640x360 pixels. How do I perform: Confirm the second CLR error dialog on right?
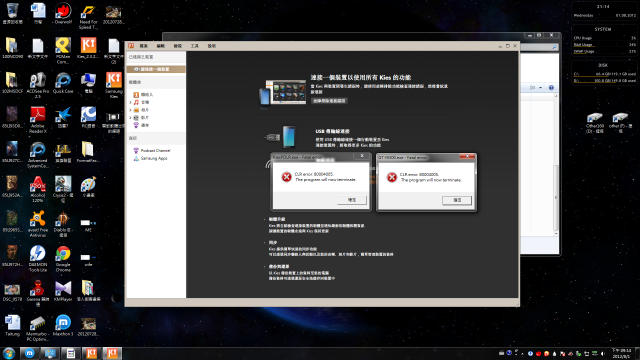tap(457, 200)
